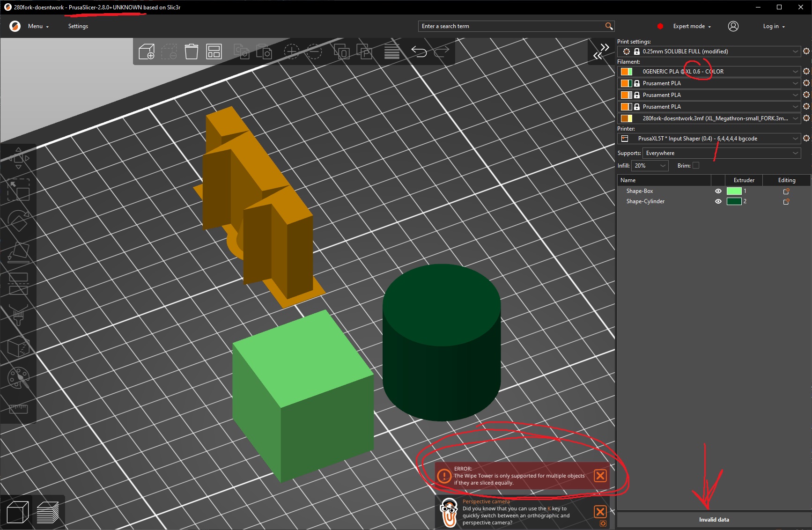Viewport: 812px width, 530px height.
Task: Switch to sliced layers preview icon
Action: (47, 512)
